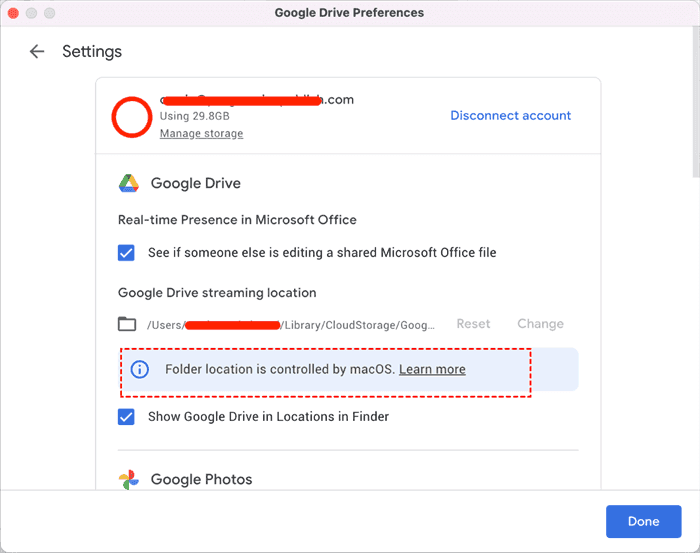Click the info icon in macOS notice

click(x=141, y=369)
